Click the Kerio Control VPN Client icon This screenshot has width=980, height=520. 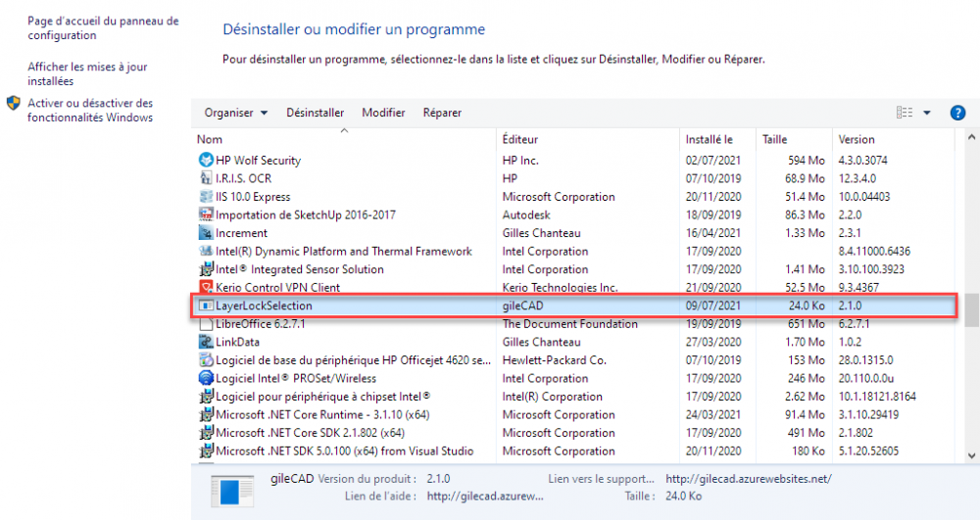[x=206, y=287]
